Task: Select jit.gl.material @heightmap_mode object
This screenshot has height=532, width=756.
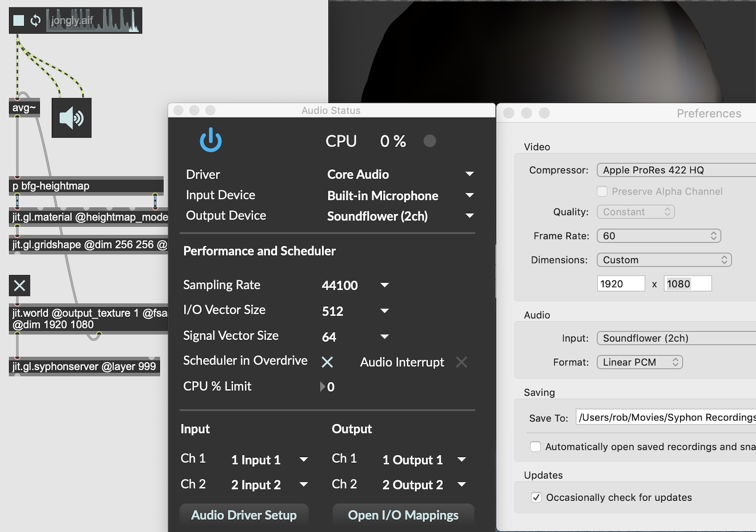Action: click(89, 217)
